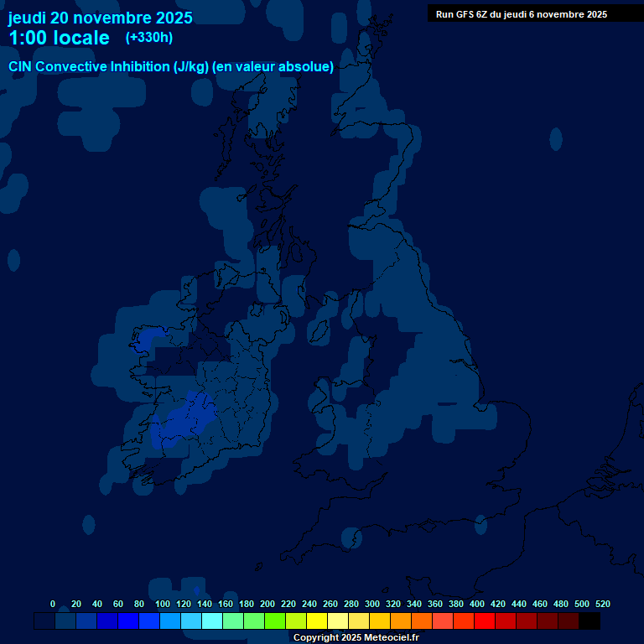Open the 'Copyright 2025 Meteociel.fr' text
This screenshot has height=644, width=644.
[356, 638]
